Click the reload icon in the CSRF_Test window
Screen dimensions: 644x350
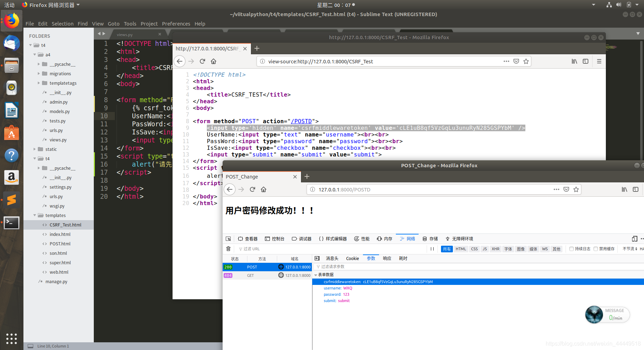[202, 61]
